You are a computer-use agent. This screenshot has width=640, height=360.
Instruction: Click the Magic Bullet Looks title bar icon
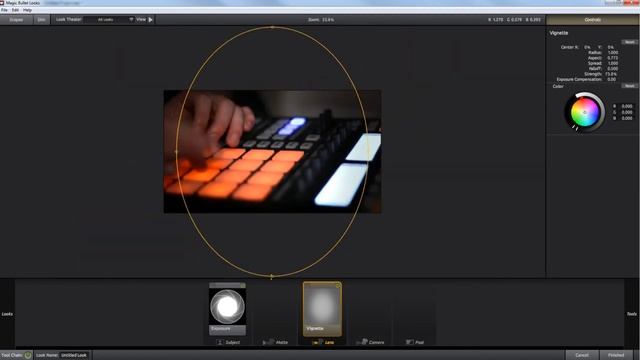[x=2, y=3]
